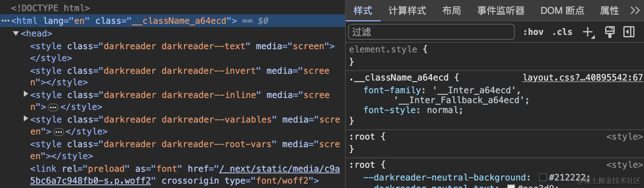Expand the darkreader--variables style node
This screenshot has height=188, width=644.
(x=26, y=119)
